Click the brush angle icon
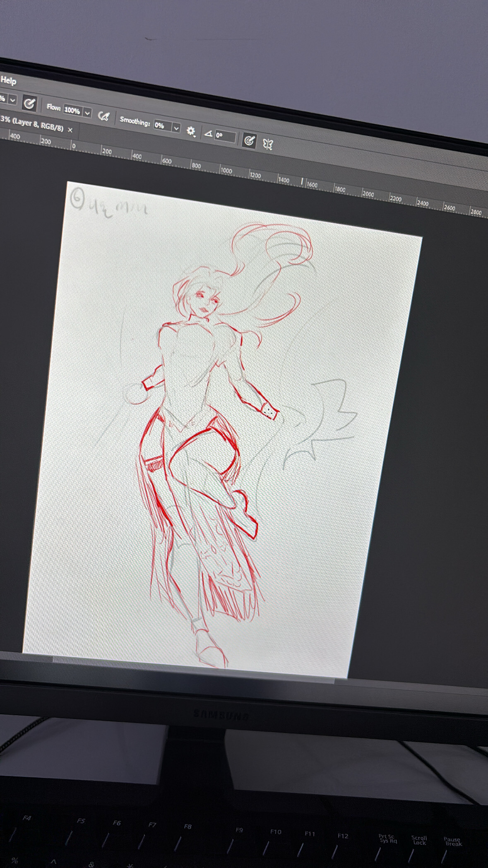 (208, 133)
